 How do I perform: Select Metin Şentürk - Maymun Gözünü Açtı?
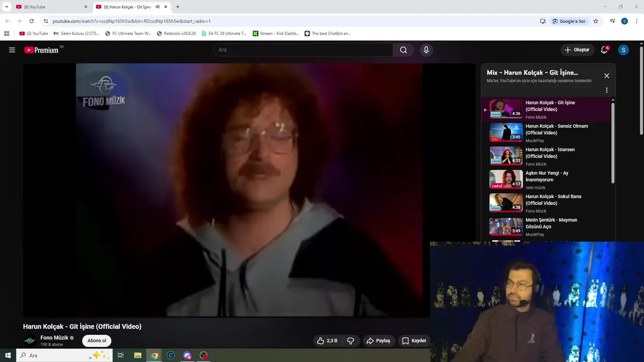547,227
